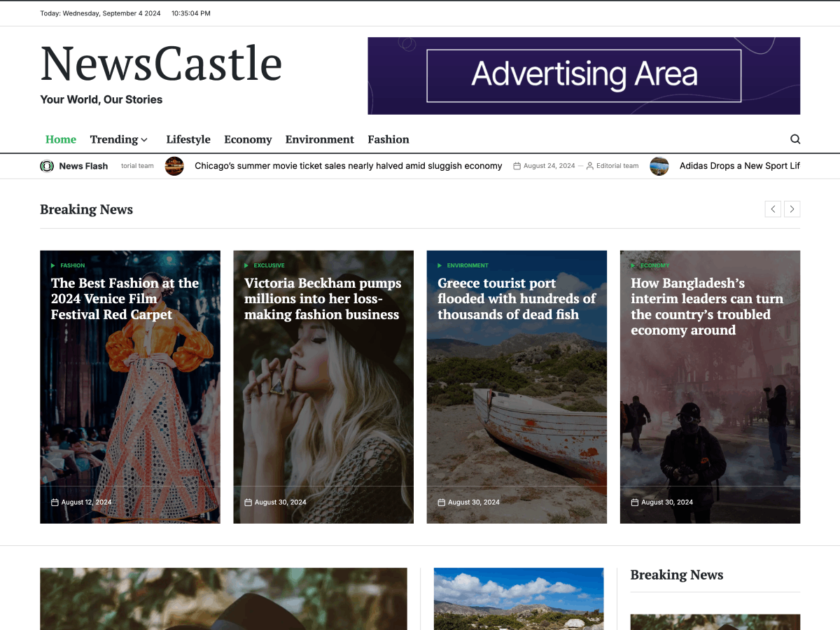Click the play icon beside the ENVIRONMENT label

click(440, 265)
